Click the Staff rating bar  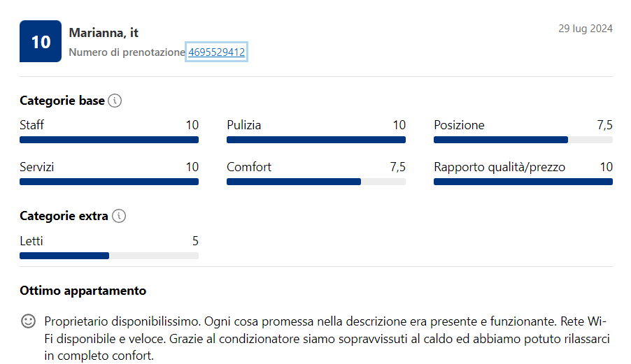pyautogui.click(x=109, y=140)
